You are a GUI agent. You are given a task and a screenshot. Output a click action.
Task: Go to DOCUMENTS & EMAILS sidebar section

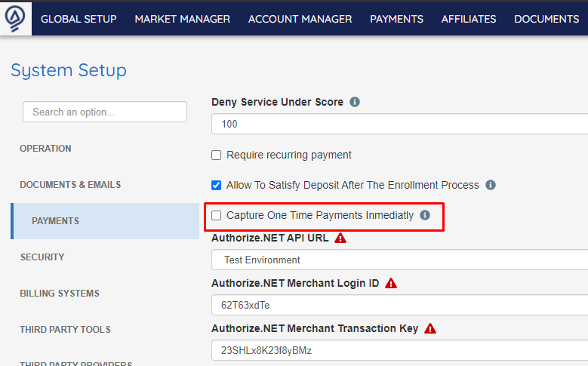pos(70,185)
